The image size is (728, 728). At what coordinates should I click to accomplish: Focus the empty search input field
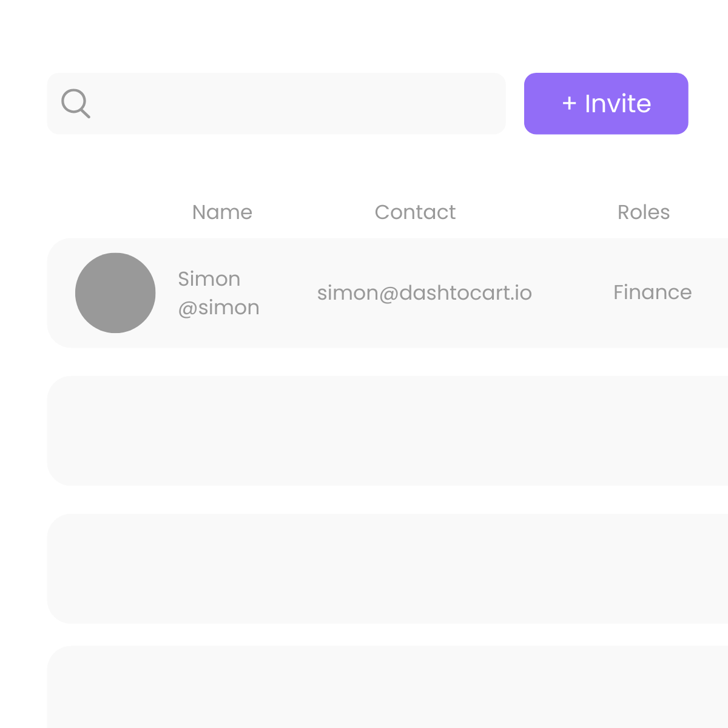click(x=276, y=104)
